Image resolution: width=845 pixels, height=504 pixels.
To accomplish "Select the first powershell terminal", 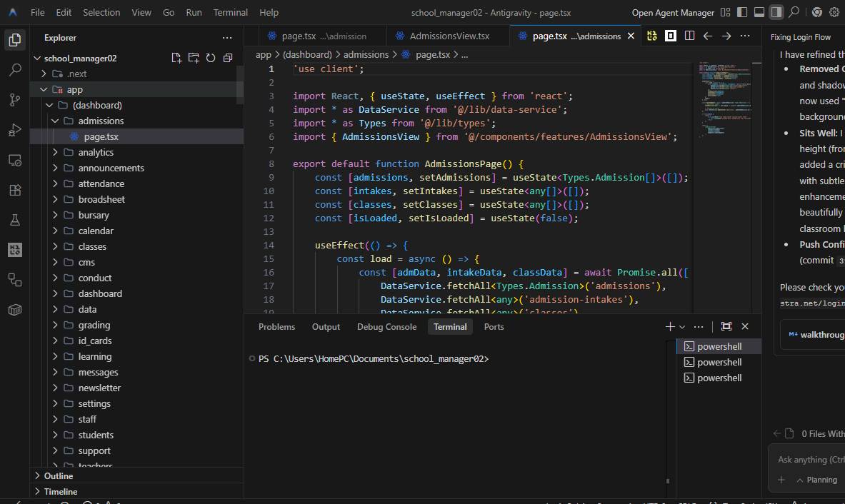I will coord(719,346).
